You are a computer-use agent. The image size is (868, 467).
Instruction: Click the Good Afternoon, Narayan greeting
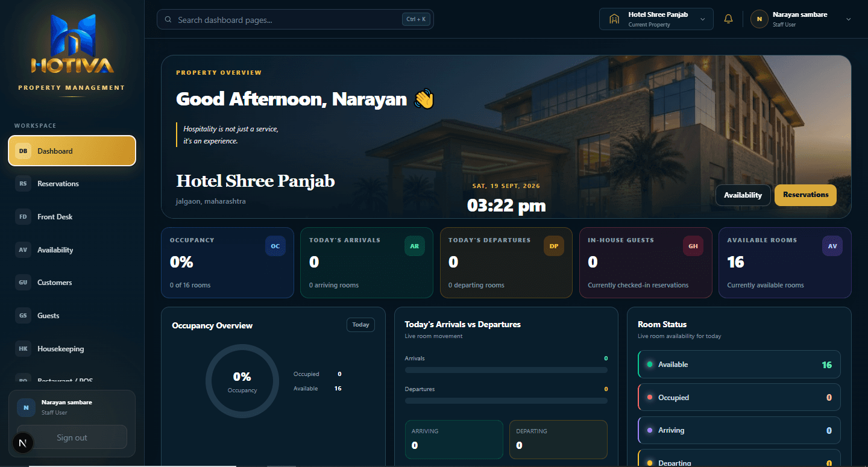[305, 99]
